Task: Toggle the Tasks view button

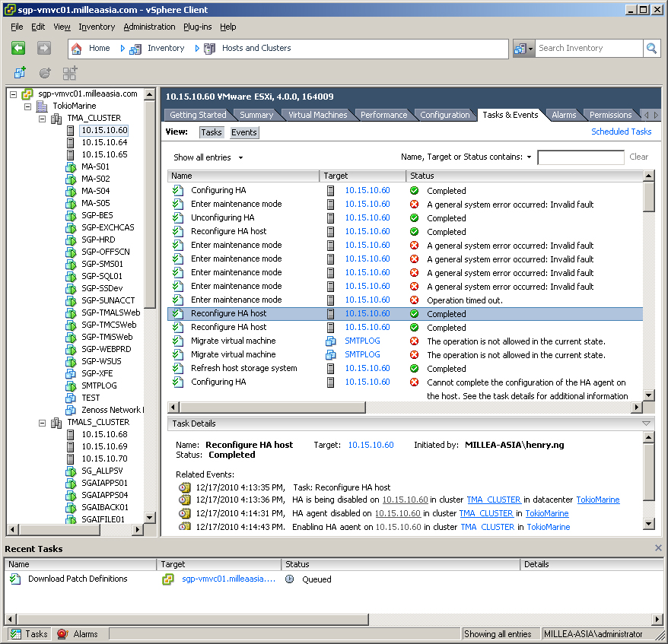Action: [212, 132]
